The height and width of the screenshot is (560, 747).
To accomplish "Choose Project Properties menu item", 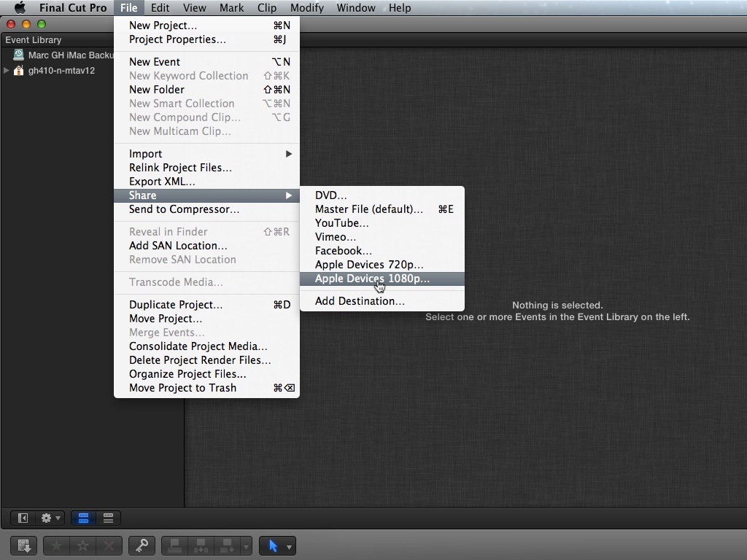I will (206, 39).
